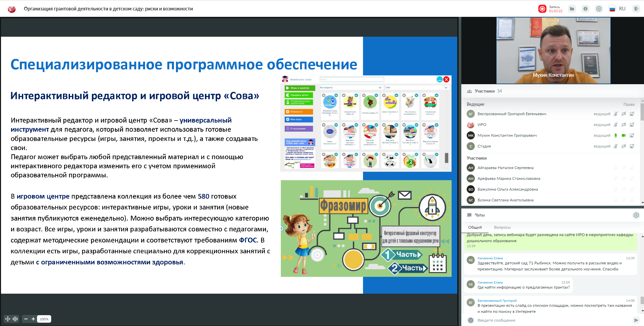Viewport: 644px width, 326px height.
Task: Click the message input field Введите сообщение
Action: (552, 320)
